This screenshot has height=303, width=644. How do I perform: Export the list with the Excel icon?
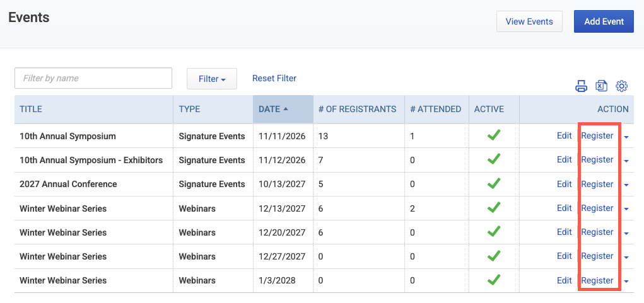601,86
